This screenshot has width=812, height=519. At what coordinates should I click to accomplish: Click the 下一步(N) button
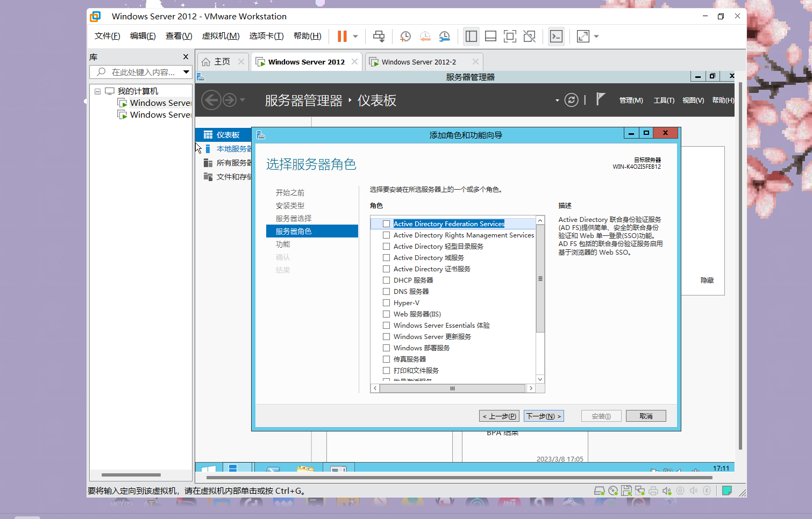click(x=544, y=416)
